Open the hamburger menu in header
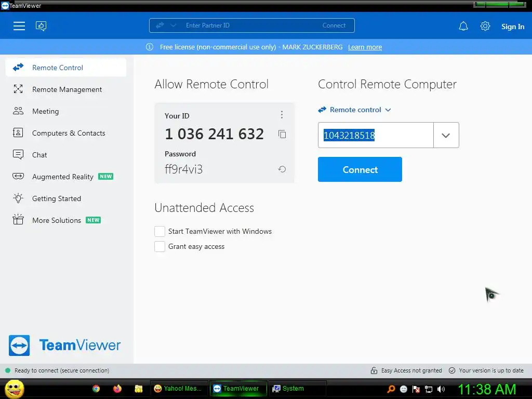The width and height of the screenshot is (532, 399). 19,26
